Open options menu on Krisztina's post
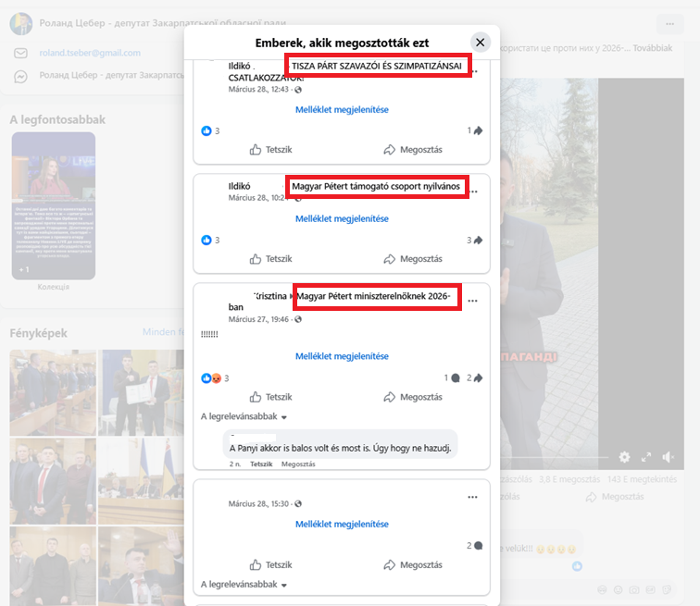This screenshot has height=606, width=700. [472, 301]
